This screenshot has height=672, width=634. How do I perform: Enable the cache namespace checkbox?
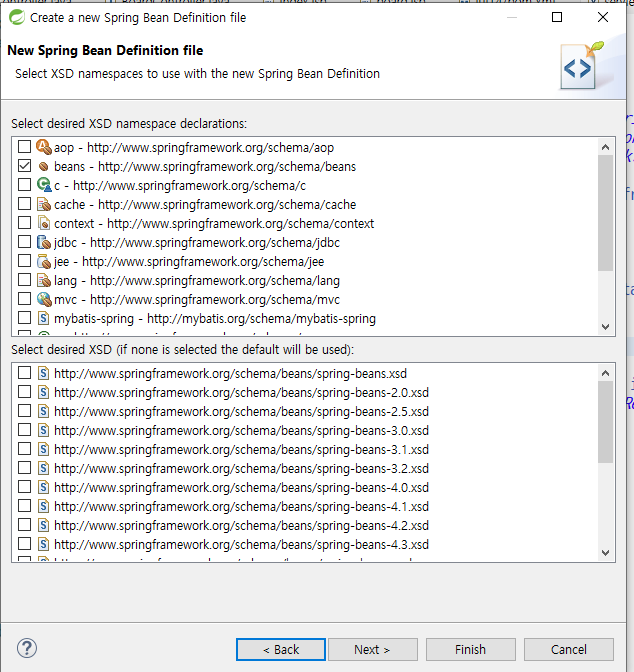point(24,204)
